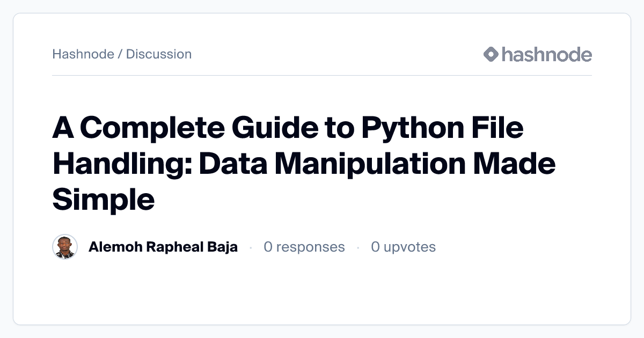Click empty white card area below author row
This screenshot has width=644, height=338.
click(x=322, y=292)
